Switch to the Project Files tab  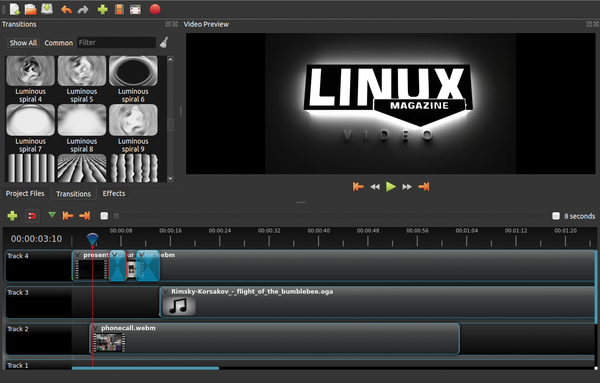[25, 194]
